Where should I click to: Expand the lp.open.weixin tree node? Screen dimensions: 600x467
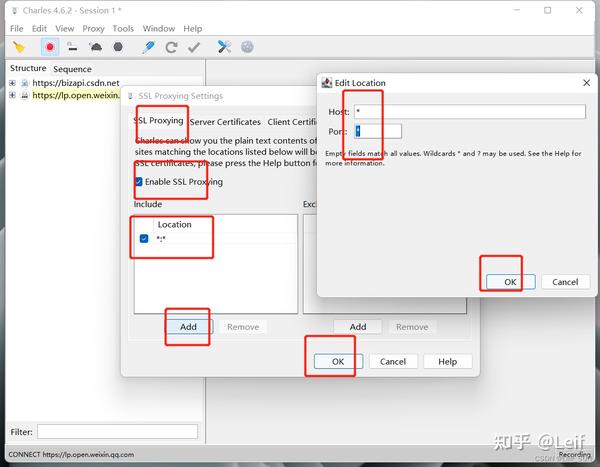(x=12, y=95)
